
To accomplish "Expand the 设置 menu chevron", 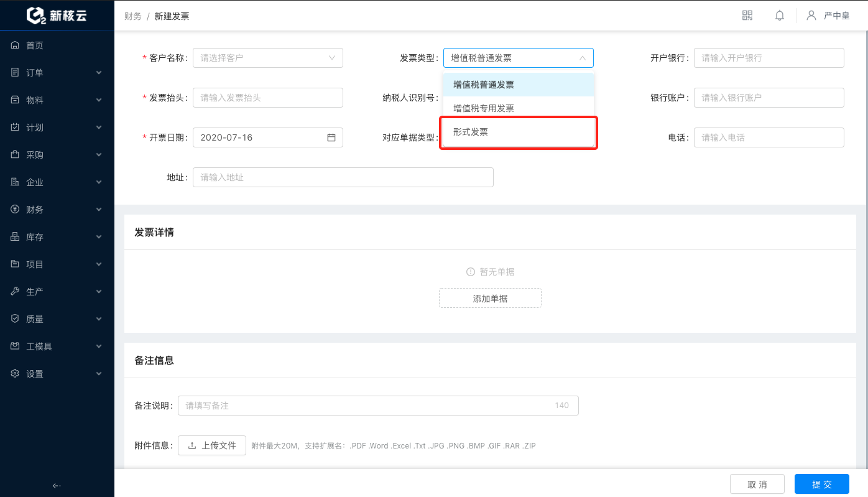I will coord(99,374).
